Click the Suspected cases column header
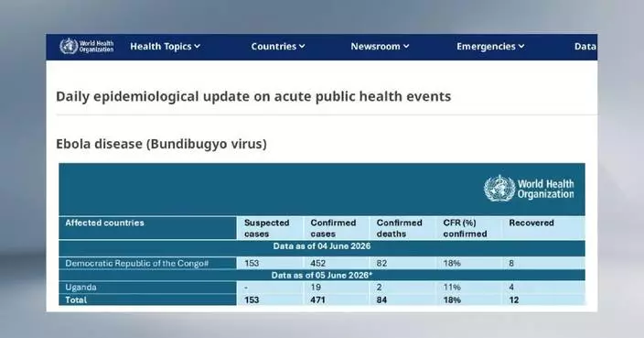Image resolution: width=644 pixels, height=338 pixels. tap(267, 228)
